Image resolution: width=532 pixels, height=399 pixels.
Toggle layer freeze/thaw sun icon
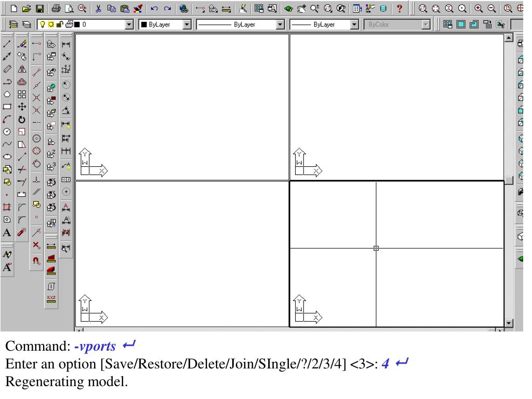pyautogui.click(x=51, y=24)
